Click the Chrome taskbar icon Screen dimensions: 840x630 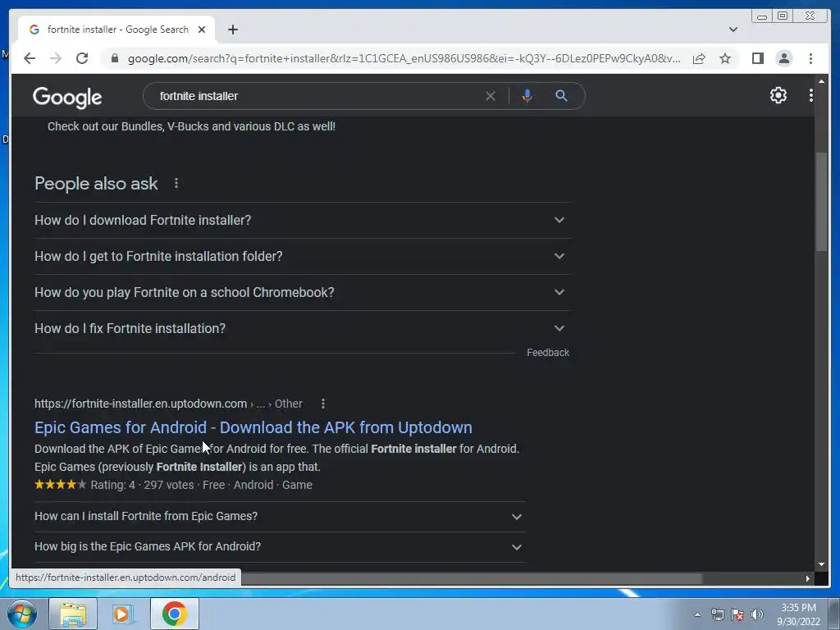(x=174, y=614)
